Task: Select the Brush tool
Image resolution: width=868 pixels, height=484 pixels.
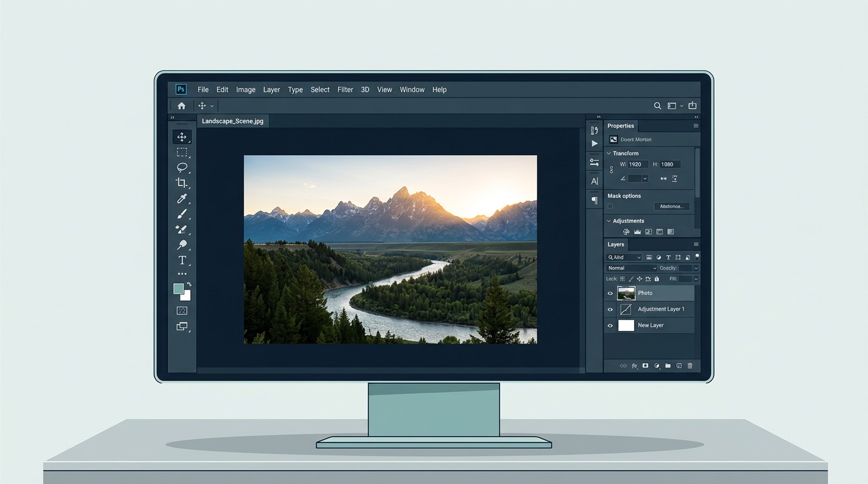Action: pos(182,214)
